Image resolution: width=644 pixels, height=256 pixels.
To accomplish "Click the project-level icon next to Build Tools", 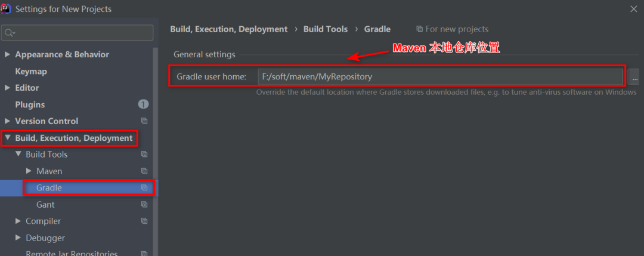I will click(144, 155).
